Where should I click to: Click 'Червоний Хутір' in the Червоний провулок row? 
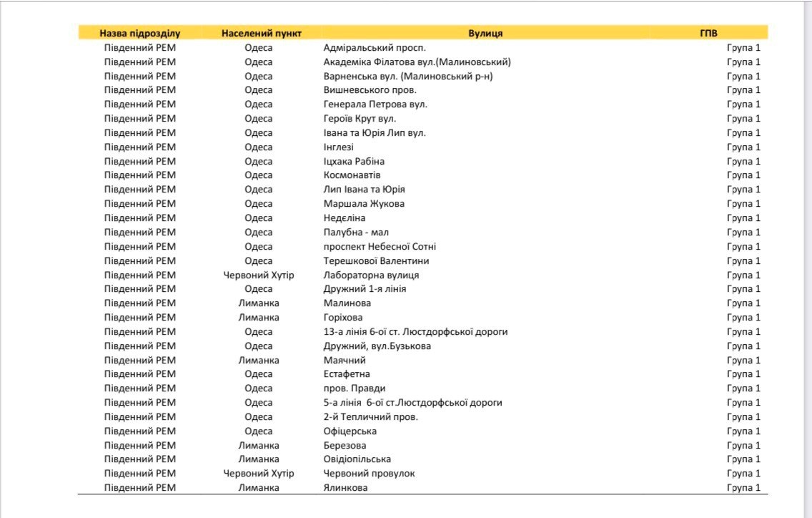(x=259, y=474)
